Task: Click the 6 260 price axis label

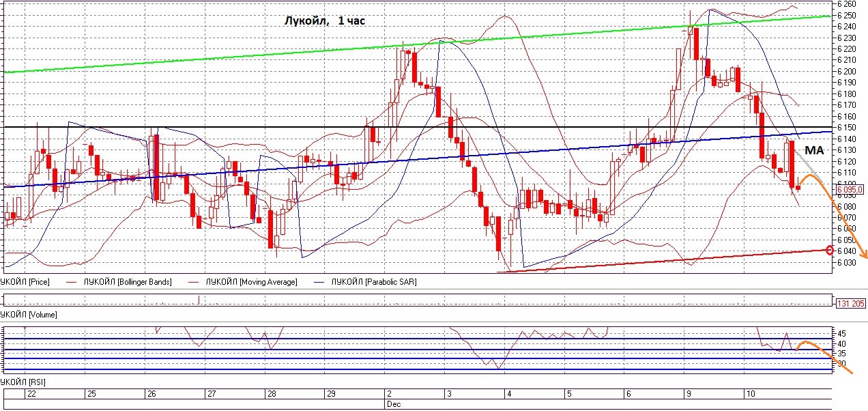Action: point(847,3)
